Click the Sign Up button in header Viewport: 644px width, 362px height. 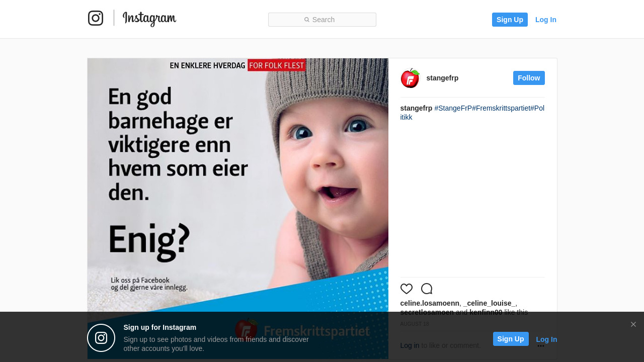(510, 20)
